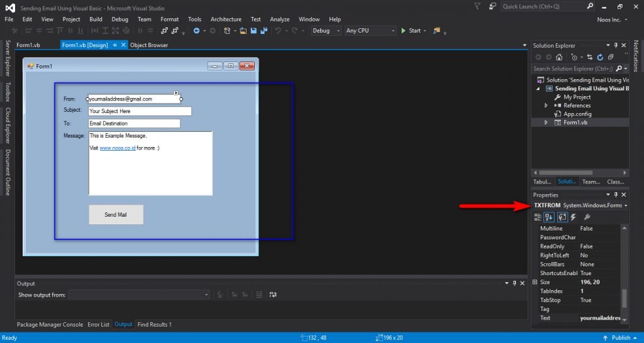Click the Undo arrow in the toolbar
This screenshot has height=343, width=644.
[278, 31]
